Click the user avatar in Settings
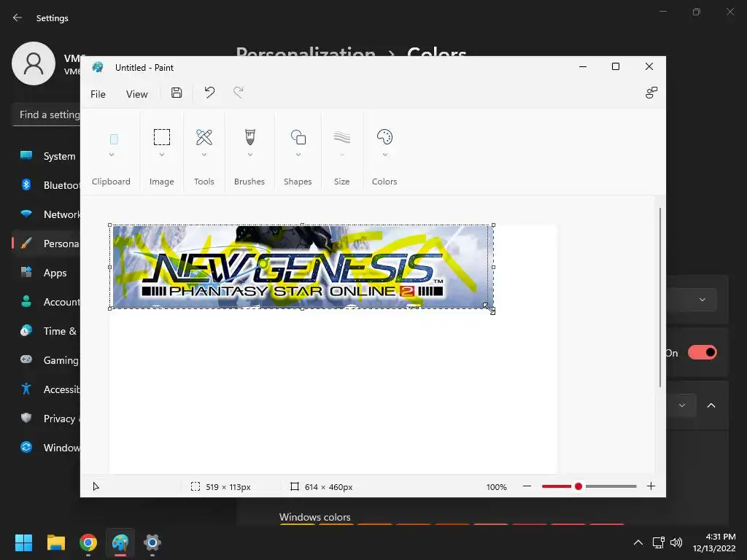 tap(34, 63)
